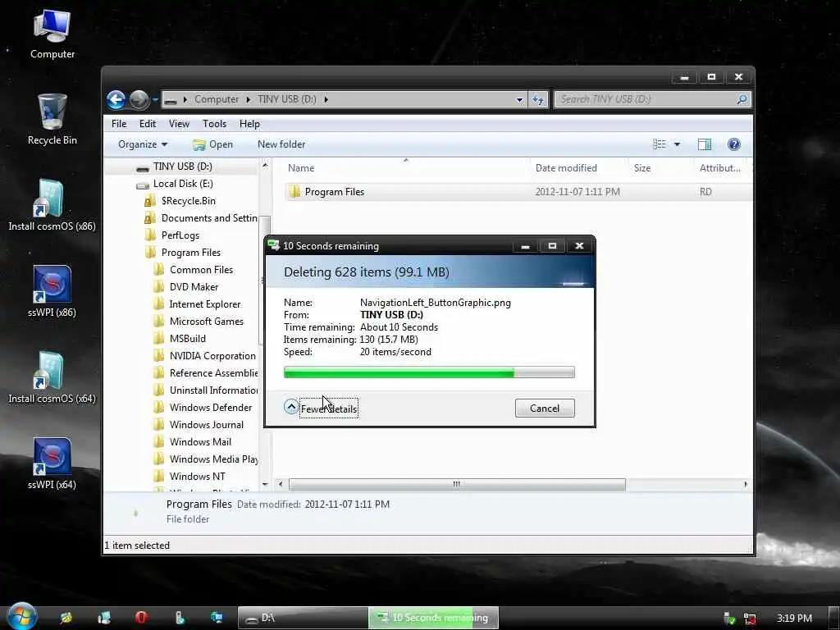Collapse details with Fewer details chevron
This screenshot has width=840, height=630.
[x=291, y=407]
